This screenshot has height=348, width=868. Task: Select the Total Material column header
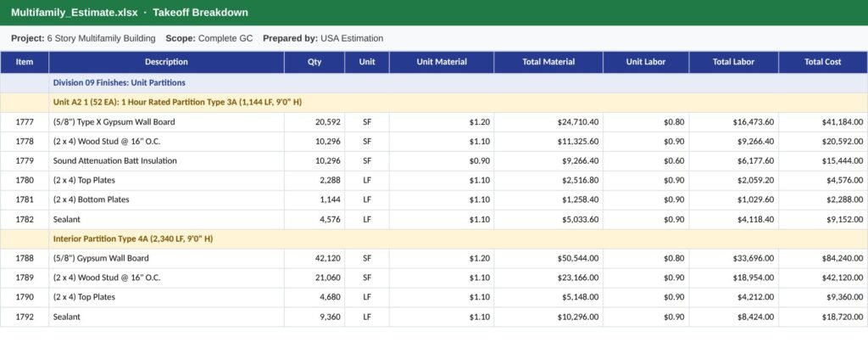coord(548,62)
